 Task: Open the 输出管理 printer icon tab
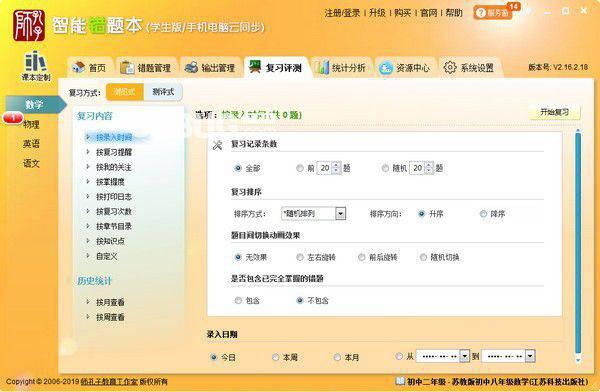pos(210,68)
